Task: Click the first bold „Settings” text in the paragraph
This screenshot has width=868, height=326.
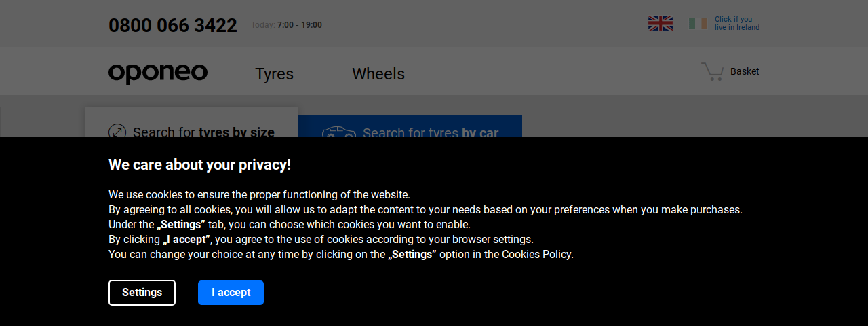Action: tap(181, 225)
